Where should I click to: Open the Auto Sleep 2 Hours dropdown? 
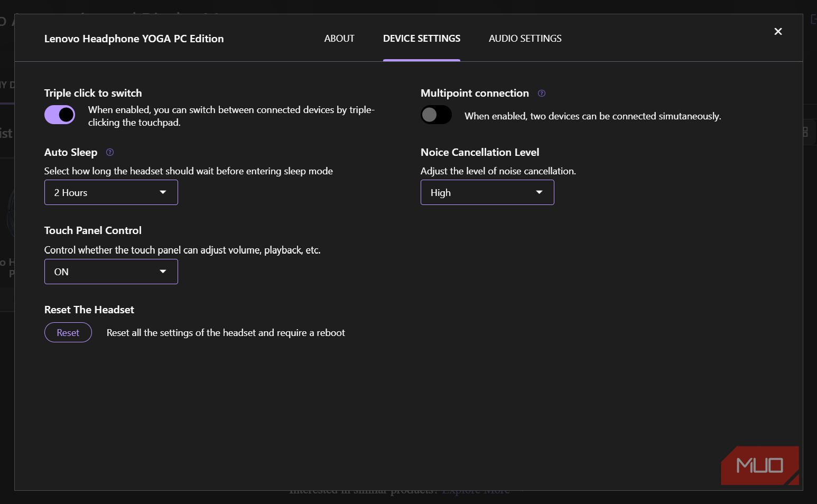pyautogui.click(x=111, y=192)
